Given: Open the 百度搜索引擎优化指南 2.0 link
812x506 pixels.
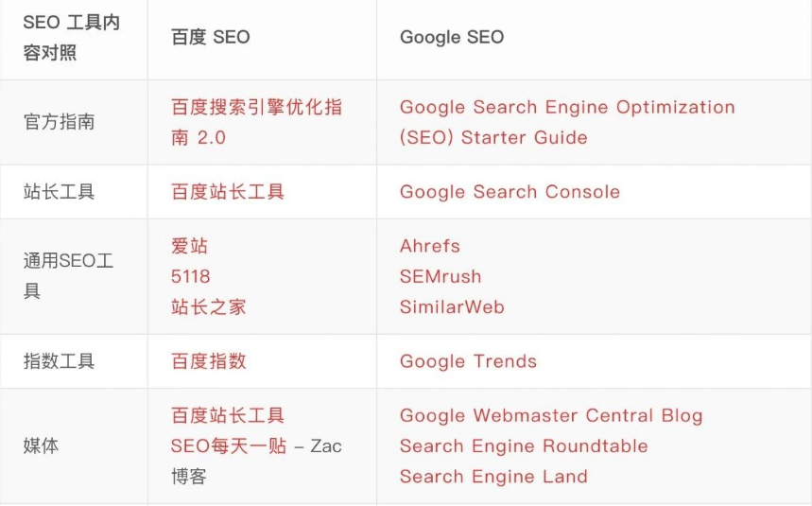Looking at the screenshot, I should pyautogui.click(x=256, y=122).
